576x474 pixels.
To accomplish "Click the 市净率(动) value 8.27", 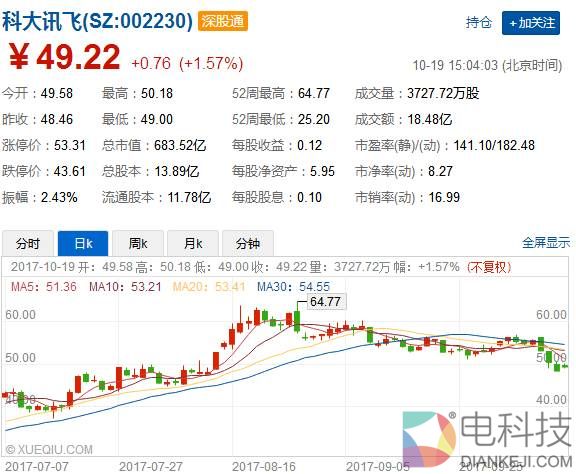I will tap(440, 172).
